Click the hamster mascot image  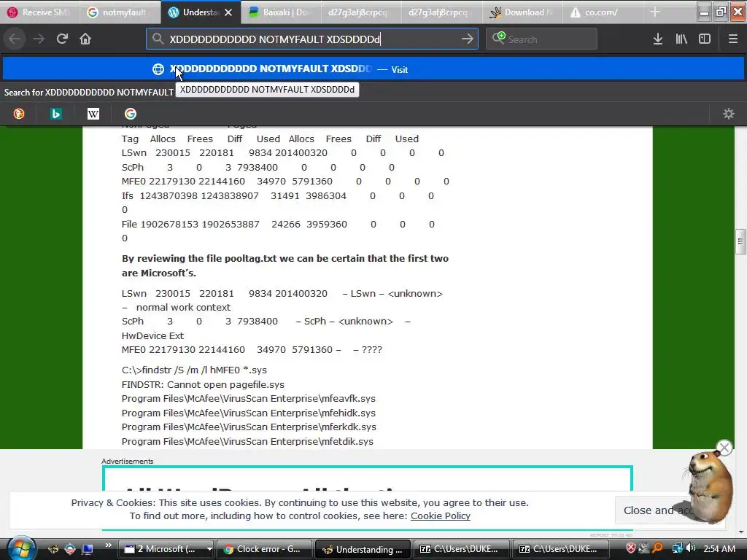(709, 486)
